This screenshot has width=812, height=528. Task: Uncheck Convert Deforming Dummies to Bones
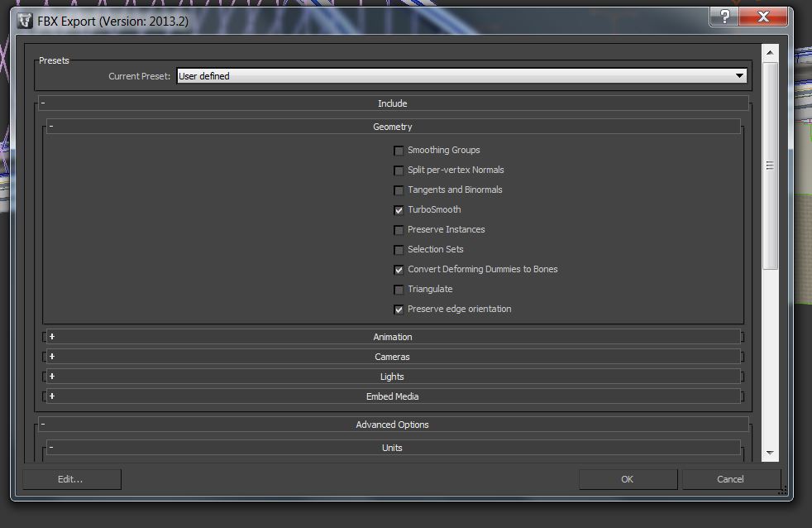(x=399, y=270)
